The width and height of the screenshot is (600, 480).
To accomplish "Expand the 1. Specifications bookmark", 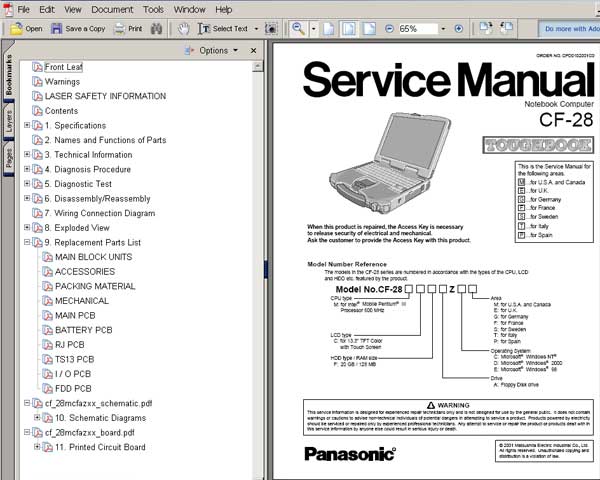I will [27, 125].
